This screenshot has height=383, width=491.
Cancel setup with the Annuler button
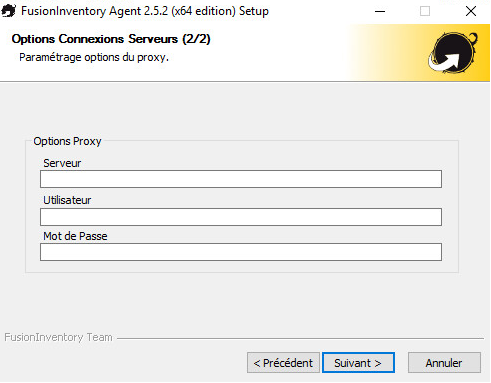[x=444, y=363]
